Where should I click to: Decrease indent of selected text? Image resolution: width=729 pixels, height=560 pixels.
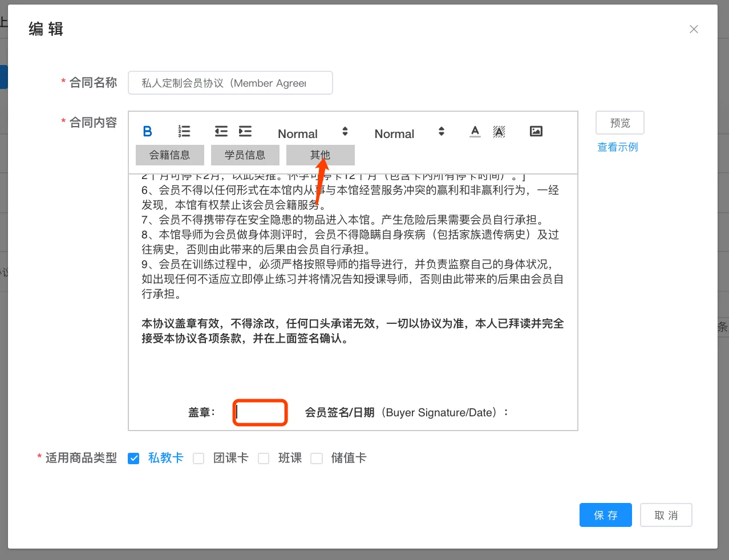[221, 132]
